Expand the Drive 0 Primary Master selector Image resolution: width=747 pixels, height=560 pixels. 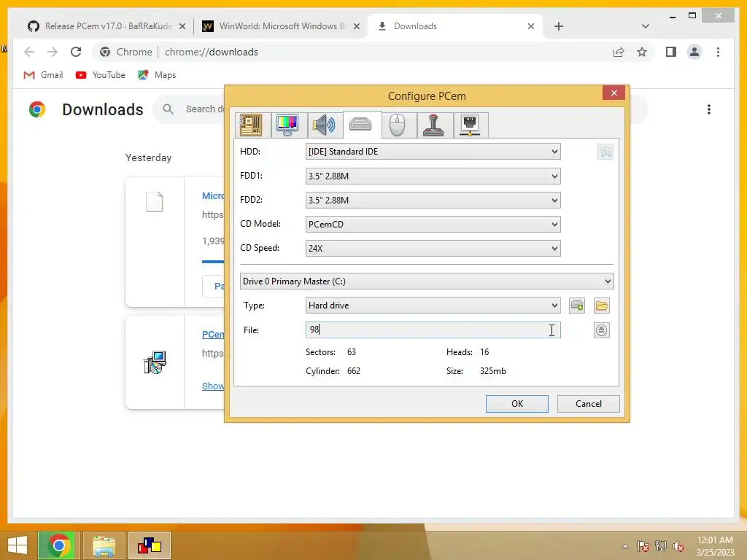tap(427, 281)
